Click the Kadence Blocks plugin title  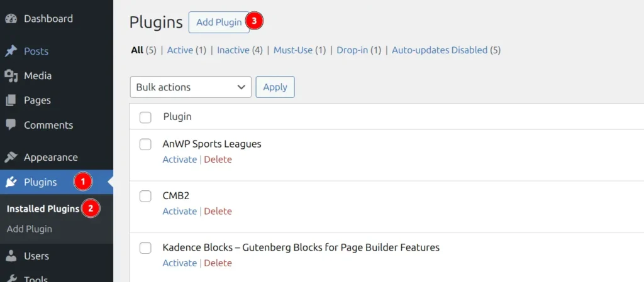[x=301, y=247]
